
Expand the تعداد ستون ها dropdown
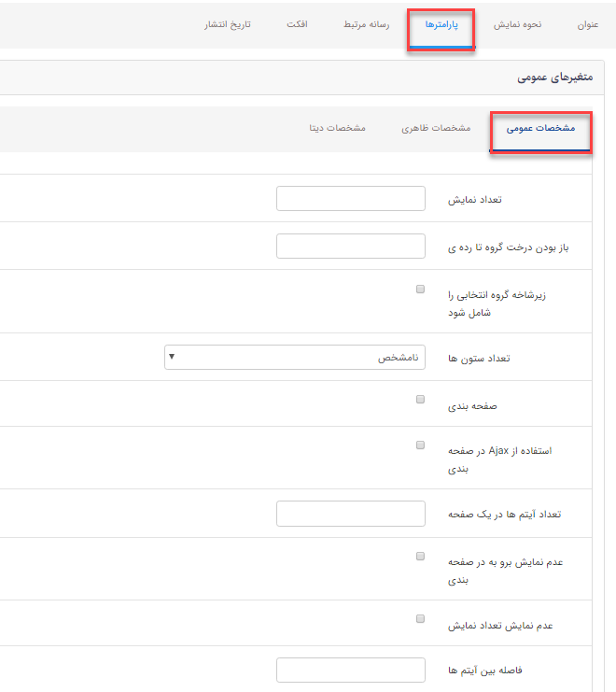point(295,357)
